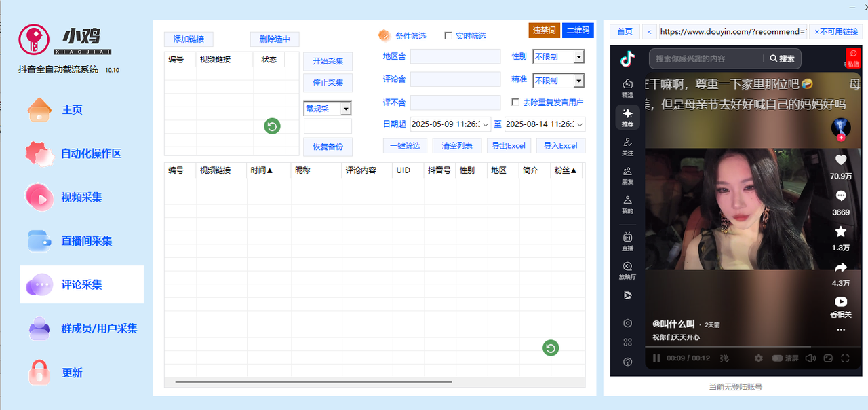
Task: Open the 评论采集 comment collection panel
Action: 81,284
